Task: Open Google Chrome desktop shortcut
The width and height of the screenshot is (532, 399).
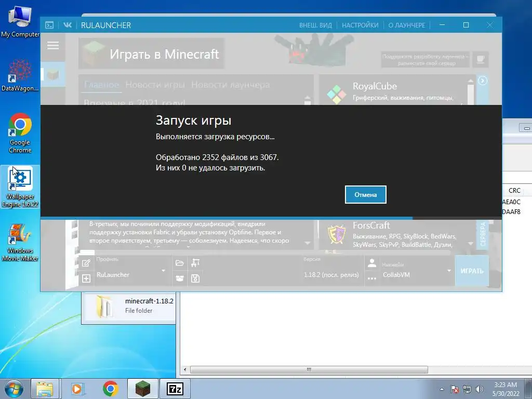Action: pyautogui.click(x=20, y=132)
